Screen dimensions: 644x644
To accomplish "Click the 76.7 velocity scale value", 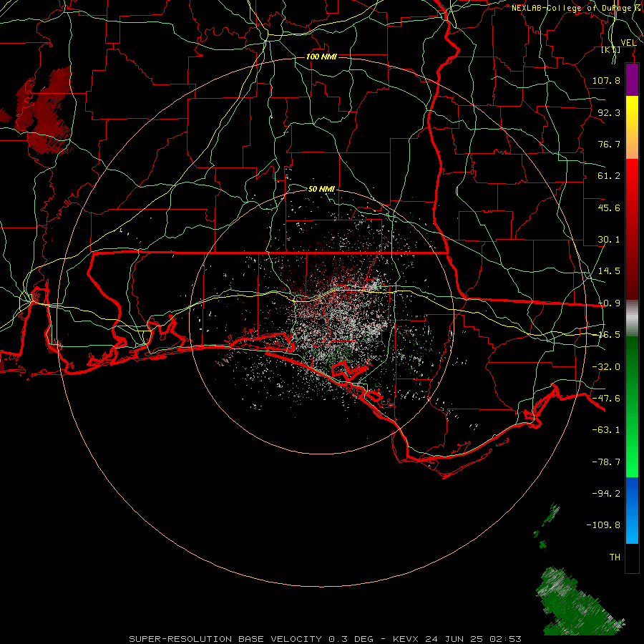I will pyautogui.click(x=609, y=144).
